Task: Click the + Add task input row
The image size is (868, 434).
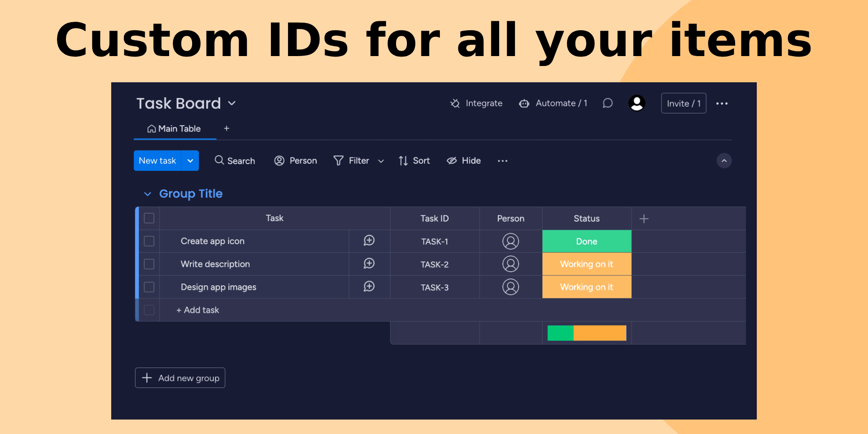Action: (x=452, y=310)
